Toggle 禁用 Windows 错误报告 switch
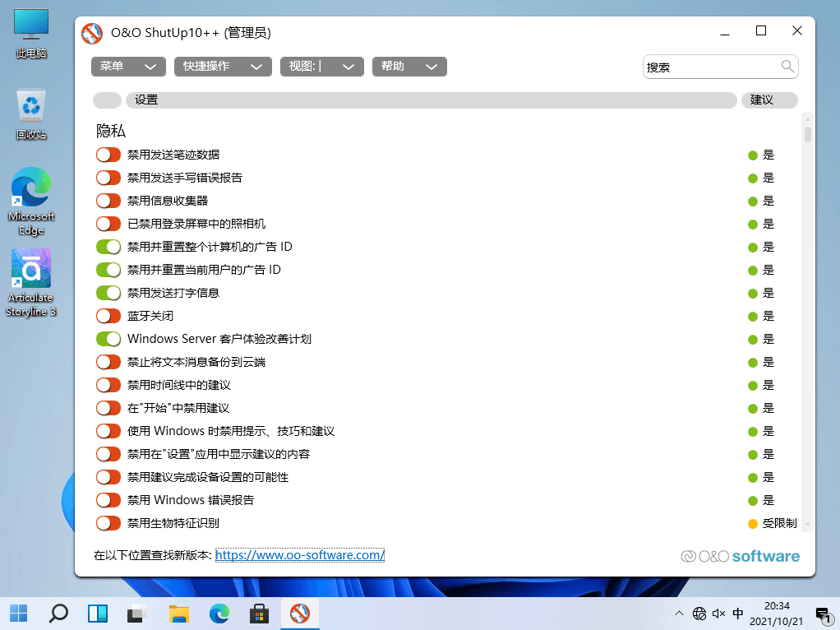The height and width of the screenshot is (630, 840). point(108,500)
